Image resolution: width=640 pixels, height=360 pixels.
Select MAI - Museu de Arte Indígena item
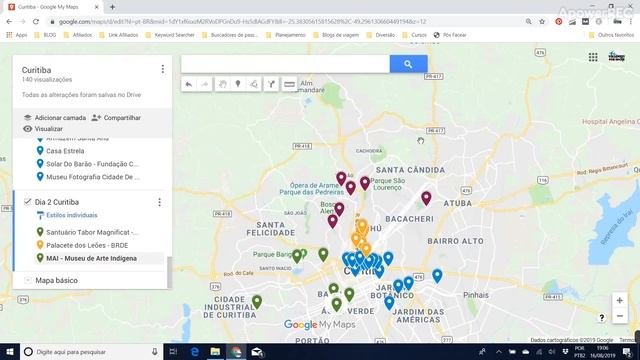coord(91,258)
